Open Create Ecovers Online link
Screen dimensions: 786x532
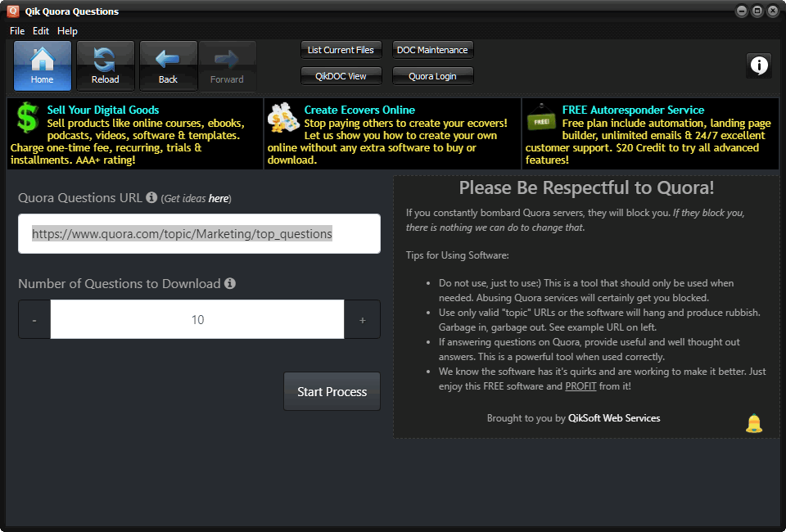point(359,110)
